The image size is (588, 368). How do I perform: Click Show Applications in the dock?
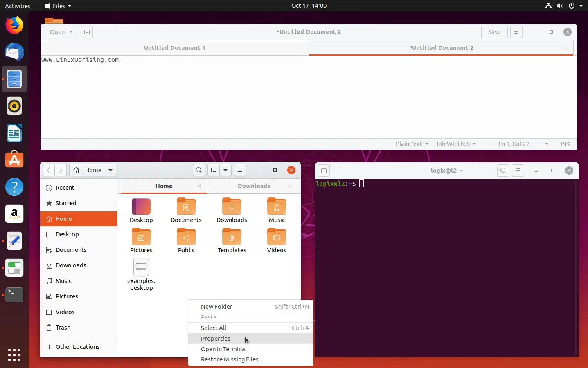14,355
